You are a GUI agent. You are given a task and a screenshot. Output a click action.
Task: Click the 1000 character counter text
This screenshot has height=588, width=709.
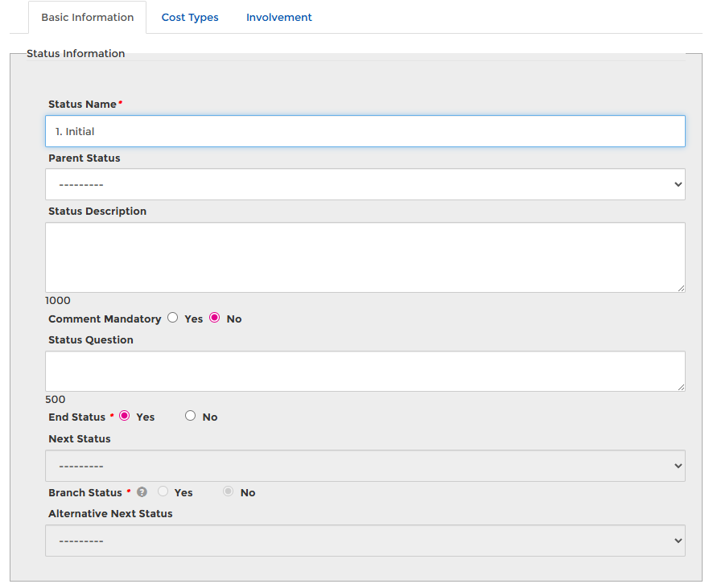(x=58, y=301)
